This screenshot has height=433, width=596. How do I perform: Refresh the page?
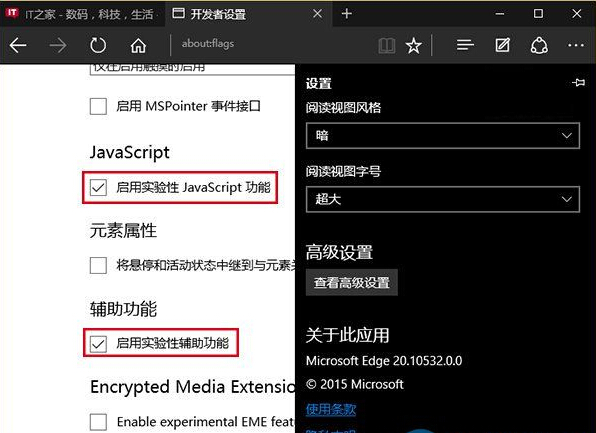[98, 46]
